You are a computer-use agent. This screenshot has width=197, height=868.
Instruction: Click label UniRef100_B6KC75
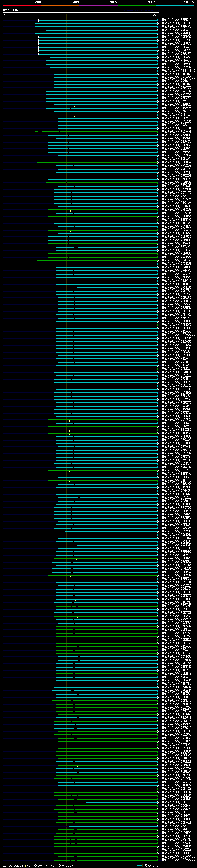[x=177, y=758]
